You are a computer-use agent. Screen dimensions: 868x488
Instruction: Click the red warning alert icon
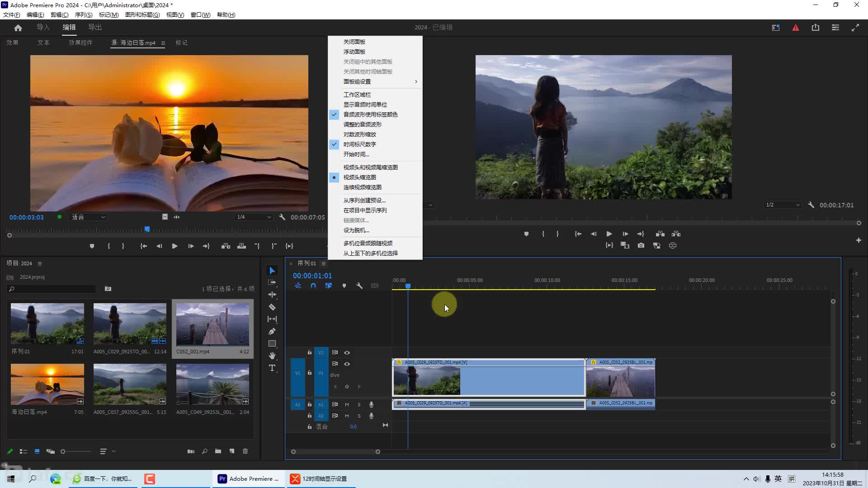796,28
